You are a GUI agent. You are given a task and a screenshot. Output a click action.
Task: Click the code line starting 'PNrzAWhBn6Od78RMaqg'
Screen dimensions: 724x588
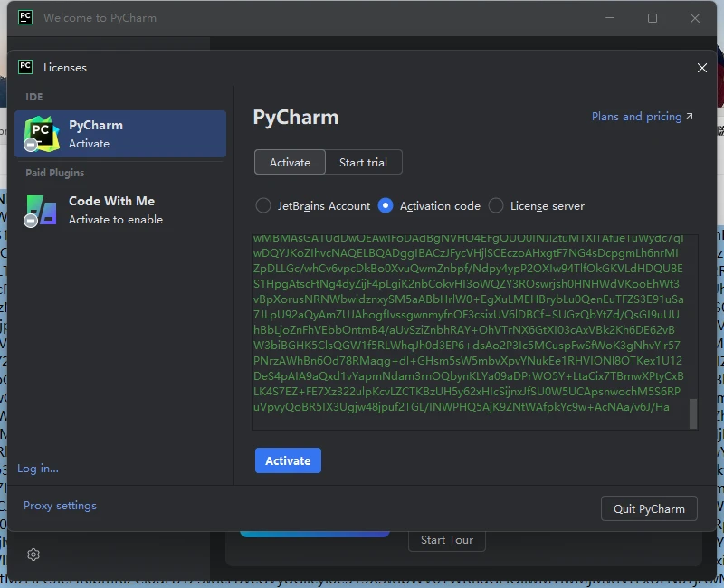click(x=468, y=360)
